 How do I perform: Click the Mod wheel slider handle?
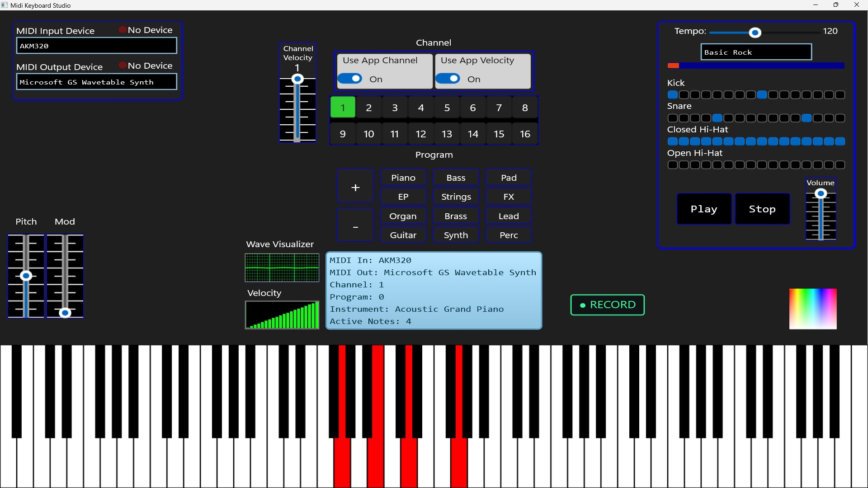tap(65, 313)
